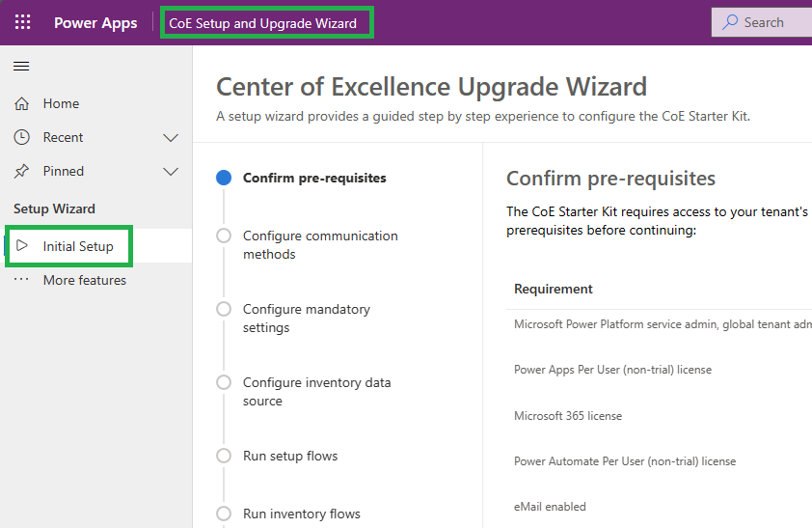
Task: Open the app launcher waffle icon
Action: coord(22,22)
